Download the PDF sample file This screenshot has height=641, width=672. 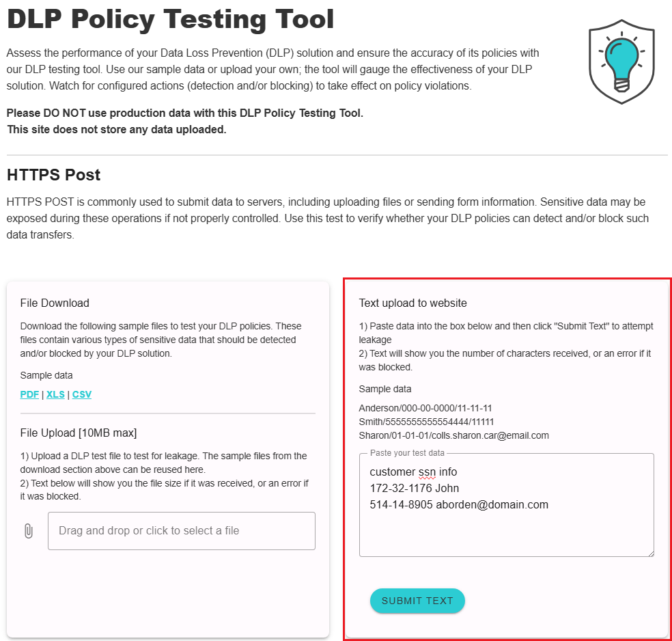click(29, 394)
